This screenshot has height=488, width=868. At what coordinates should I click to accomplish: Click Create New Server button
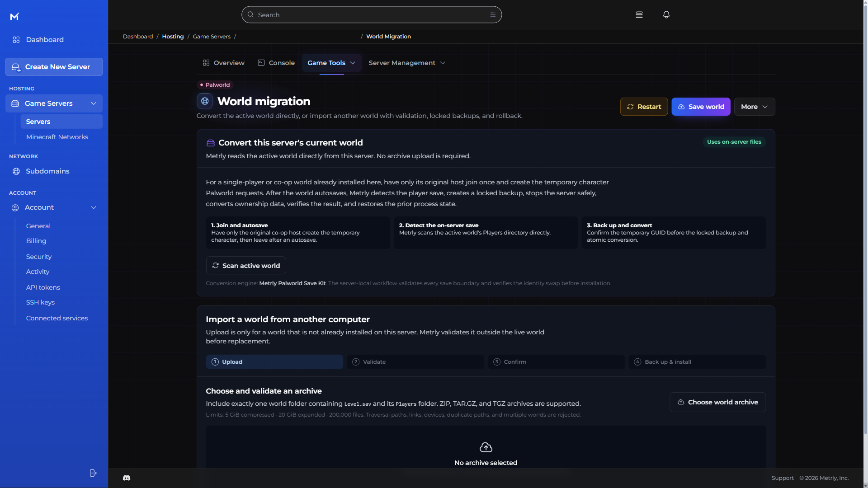54,67
